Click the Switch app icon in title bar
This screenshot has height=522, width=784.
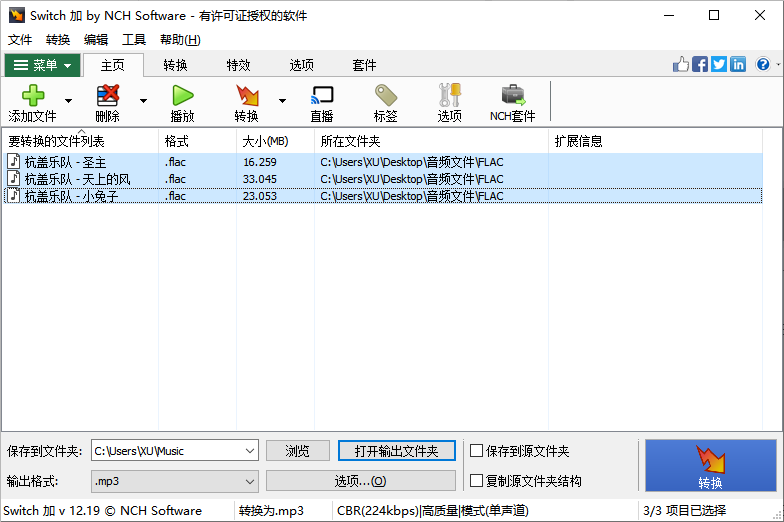click(16, 15)
